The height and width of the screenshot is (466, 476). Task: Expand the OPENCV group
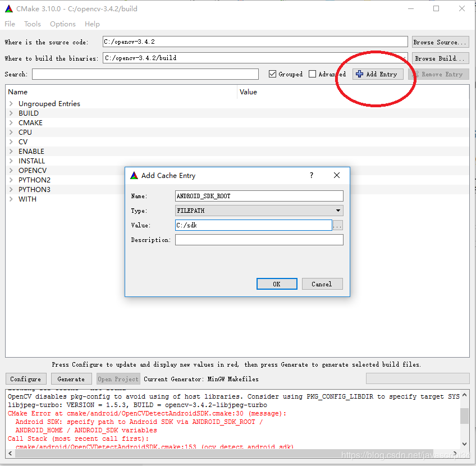click(x=11, y=170)
